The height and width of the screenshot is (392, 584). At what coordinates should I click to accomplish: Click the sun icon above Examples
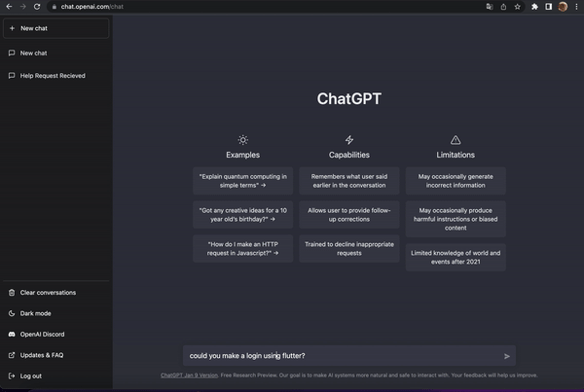(242, 140)
